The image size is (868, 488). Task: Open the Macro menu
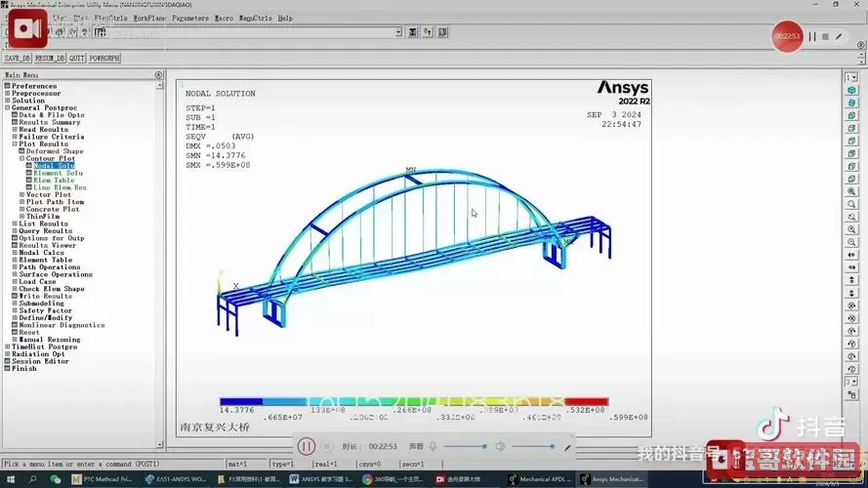(225, 19)
